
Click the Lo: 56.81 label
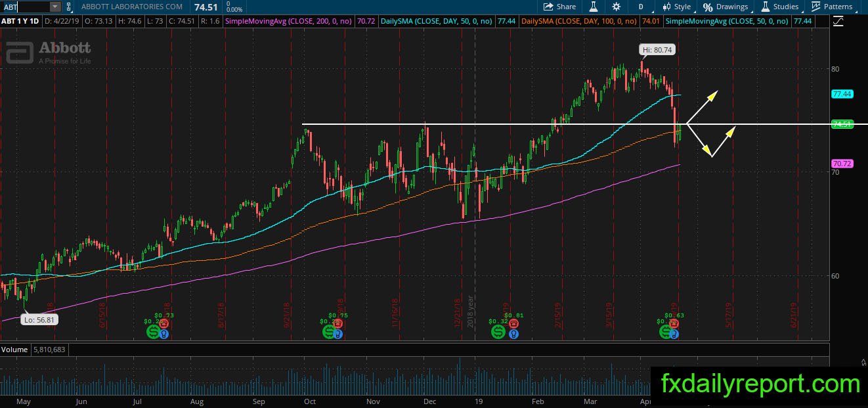pos(38,320)
